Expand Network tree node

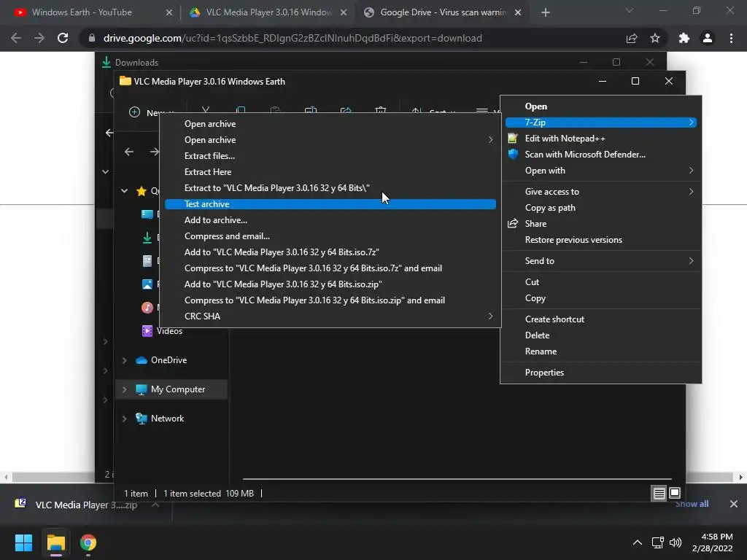[x=124, y=419]
